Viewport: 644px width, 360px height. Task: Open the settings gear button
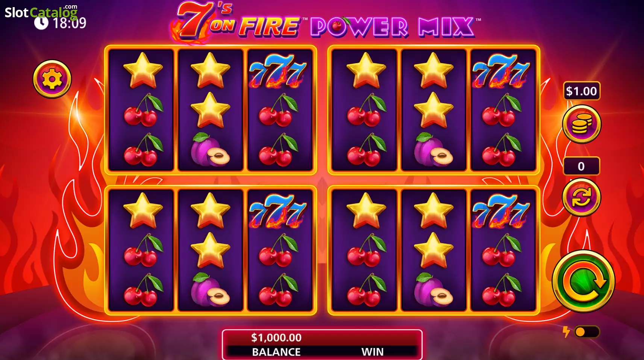52,79
